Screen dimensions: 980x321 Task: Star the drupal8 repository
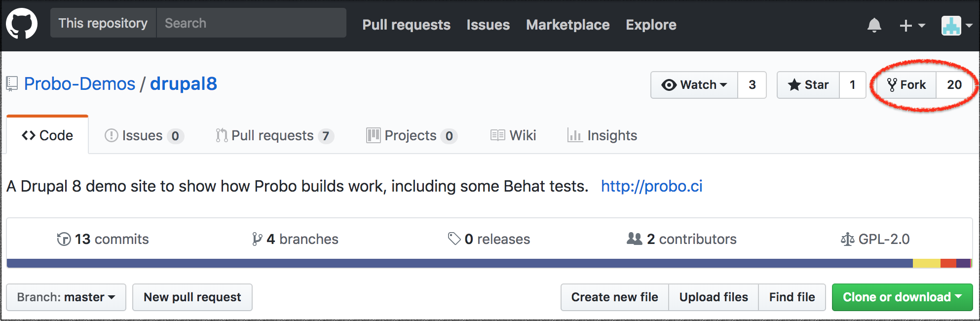pos(808,85)
